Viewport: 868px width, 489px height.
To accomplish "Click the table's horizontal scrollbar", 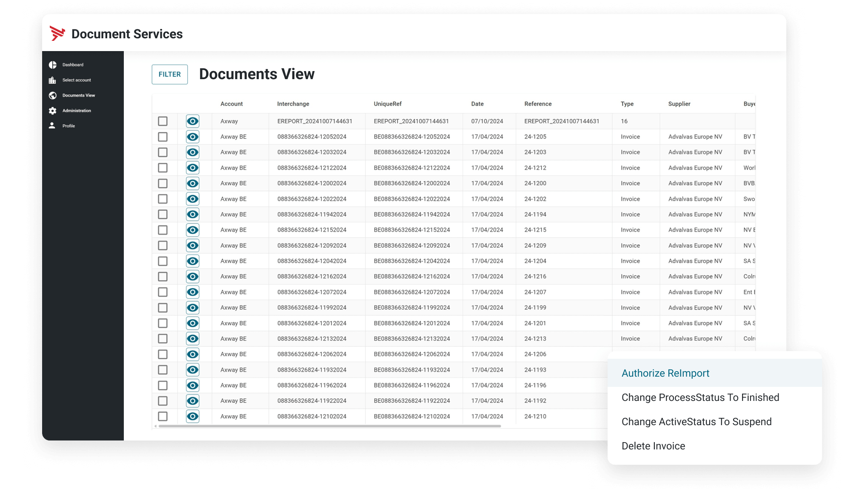I will tap(329, 426).
